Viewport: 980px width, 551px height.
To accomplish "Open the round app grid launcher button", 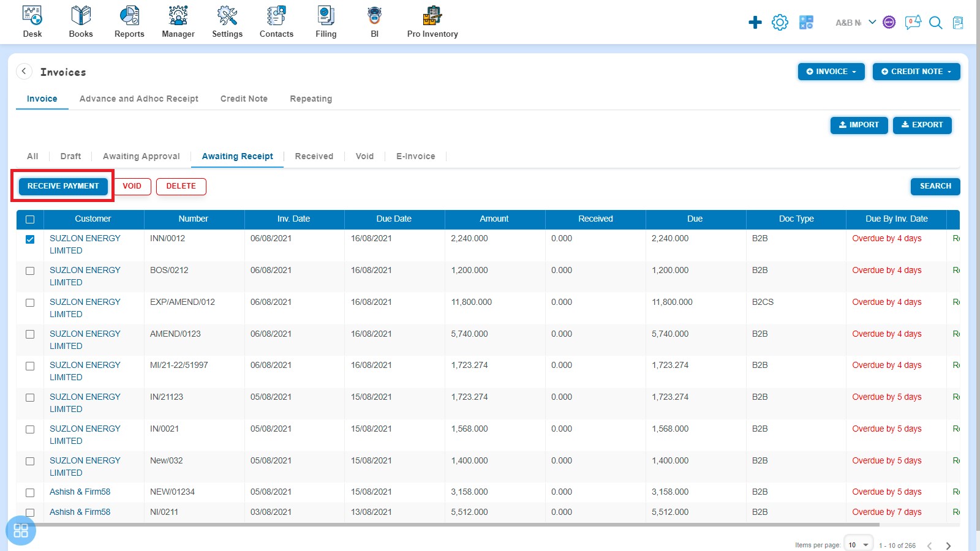I will [21, 530].
